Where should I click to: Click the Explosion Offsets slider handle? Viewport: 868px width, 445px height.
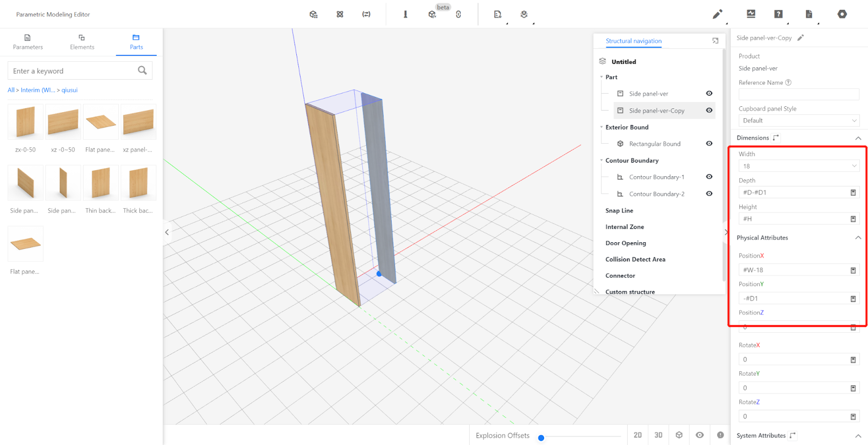click(x=541, y=438)
